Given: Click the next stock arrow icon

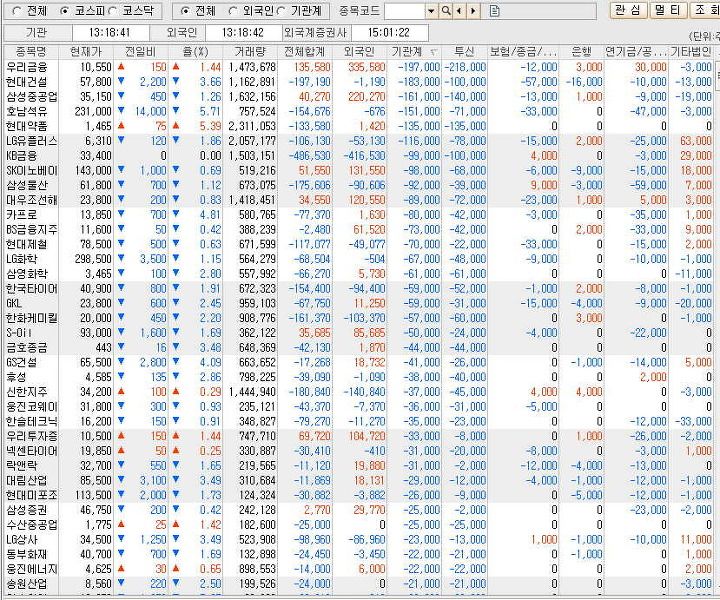Looking at the screenshot, I should (x=473, y=11).
